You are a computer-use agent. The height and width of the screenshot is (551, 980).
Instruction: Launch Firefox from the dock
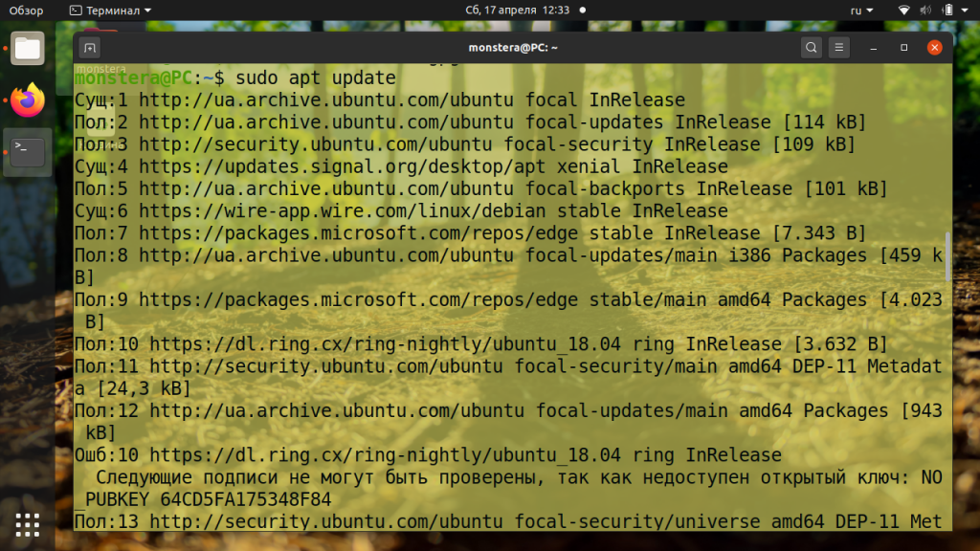point(26,99)
